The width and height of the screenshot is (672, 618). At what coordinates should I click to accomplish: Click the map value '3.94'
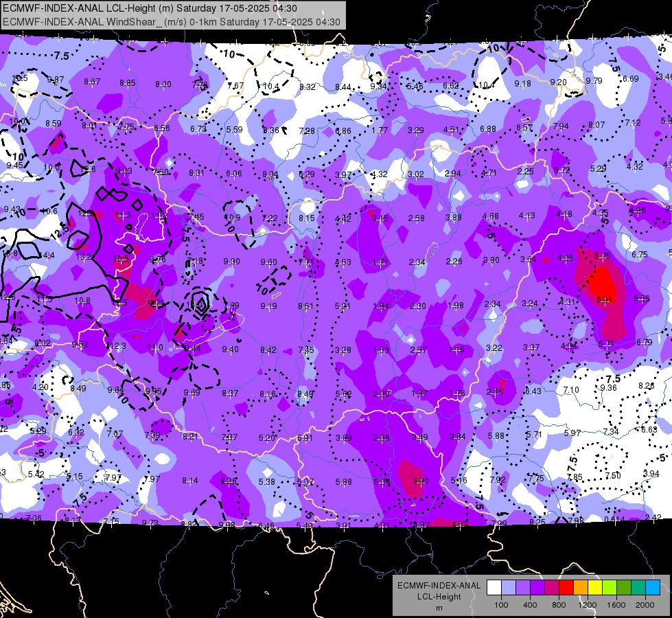[x=651, y=474]
